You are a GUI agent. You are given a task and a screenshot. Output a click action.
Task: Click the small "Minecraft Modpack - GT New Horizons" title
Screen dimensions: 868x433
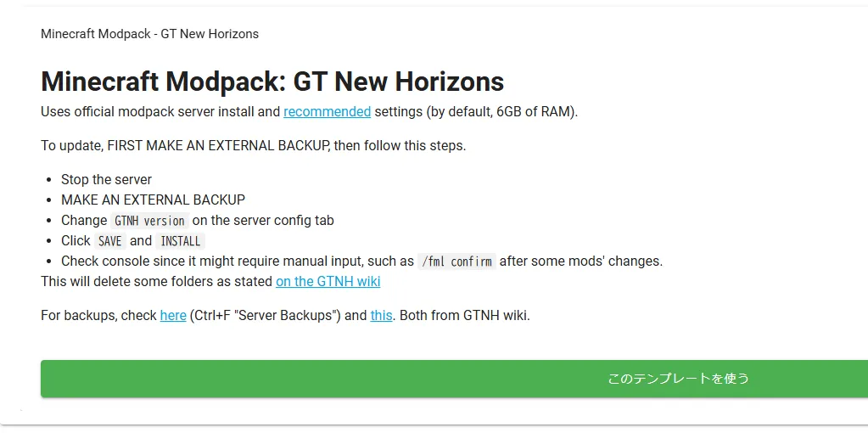tap(149, 34)
